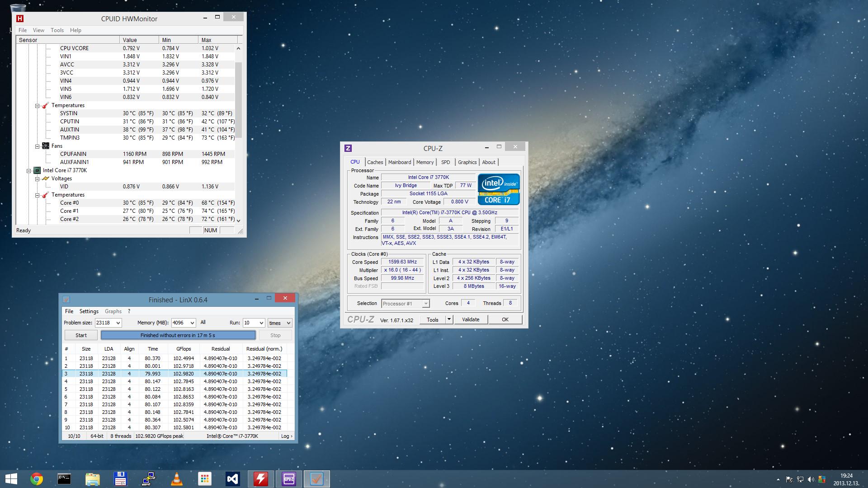Switch to CPU-Z taskbar icon
The image size is (868, 488).
click(x=289, y=479)
